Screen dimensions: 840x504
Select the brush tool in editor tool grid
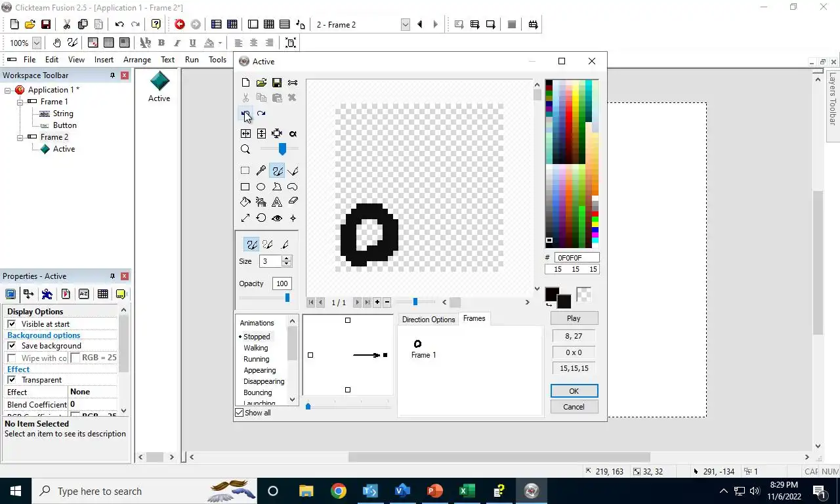(x=277, y=171)
